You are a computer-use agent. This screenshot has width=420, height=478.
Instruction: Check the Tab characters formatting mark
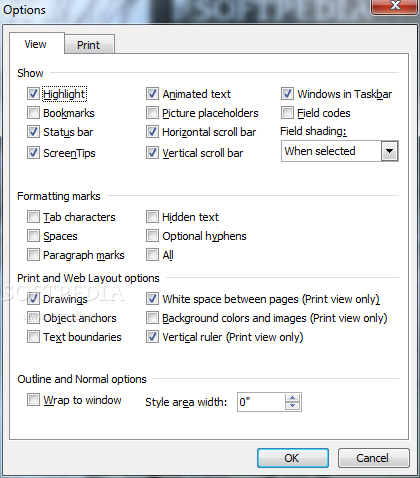point(33,217)
